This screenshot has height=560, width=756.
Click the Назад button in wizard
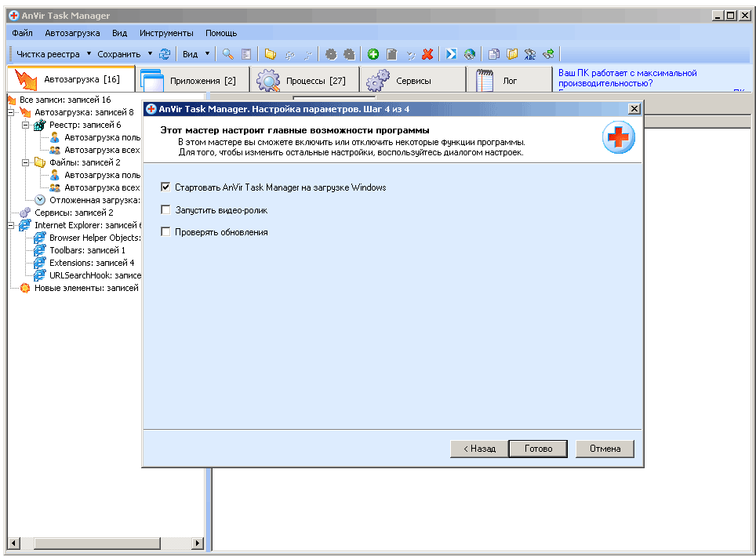pos(478,449)
